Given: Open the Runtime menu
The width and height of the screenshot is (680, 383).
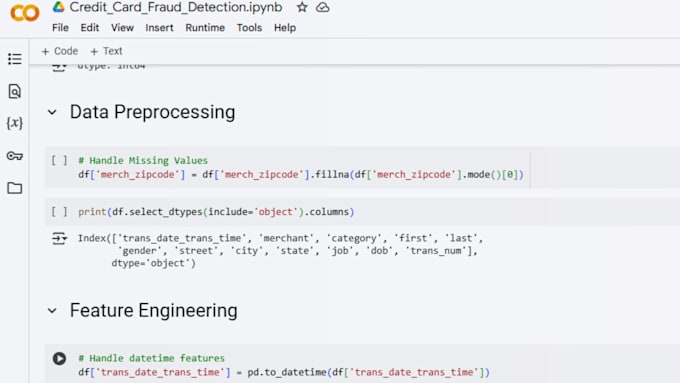Looking at the screenshot, I should tap(205, 28).
